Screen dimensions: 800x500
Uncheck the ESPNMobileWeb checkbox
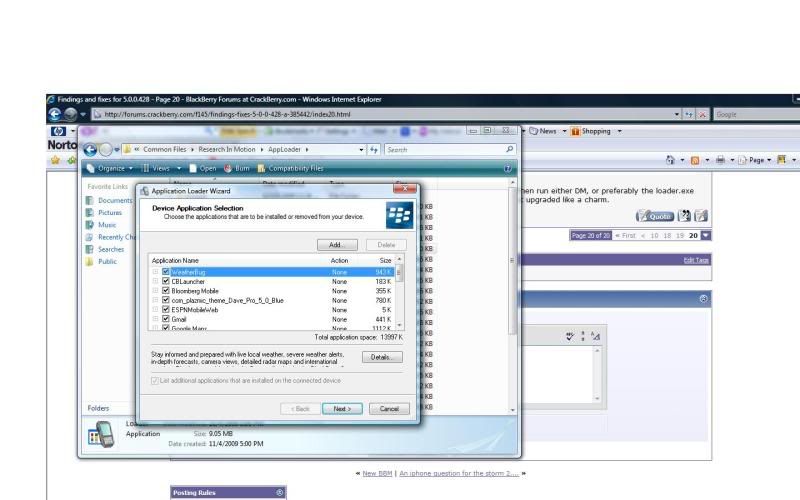[x=166, y=309]
